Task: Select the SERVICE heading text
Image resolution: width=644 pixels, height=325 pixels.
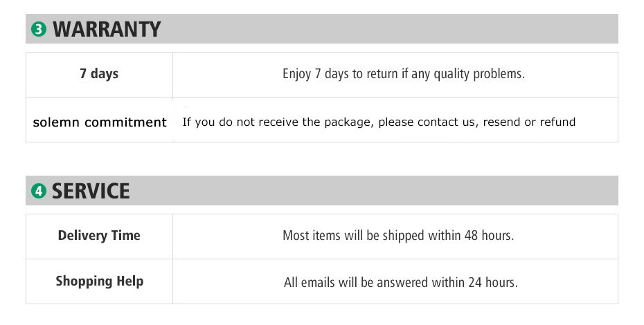Action: (91, 191)
